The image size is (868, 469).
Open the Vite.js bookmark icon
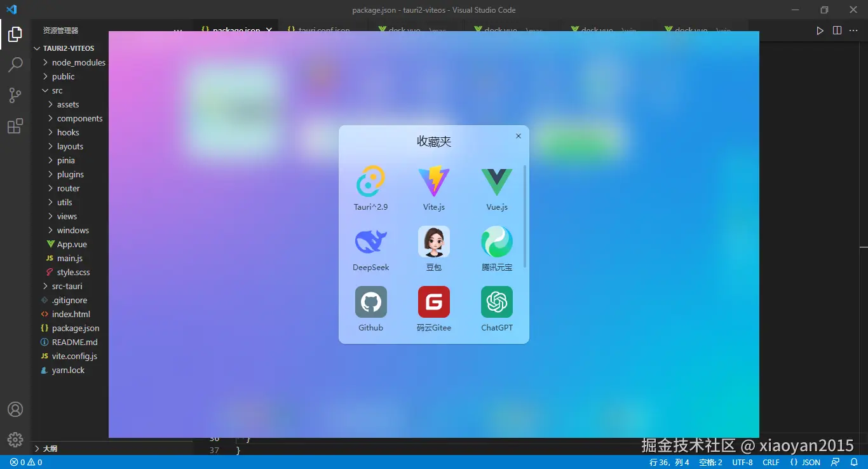point(433,182)
